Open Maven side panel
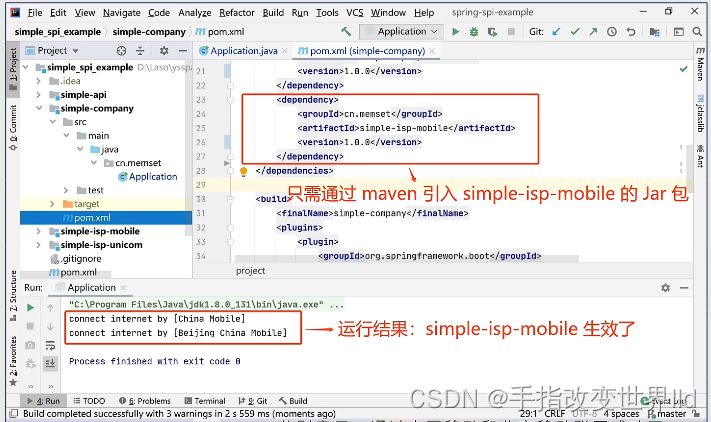The width and height of the screenshot is (711, 422). (x=701, y=64)
